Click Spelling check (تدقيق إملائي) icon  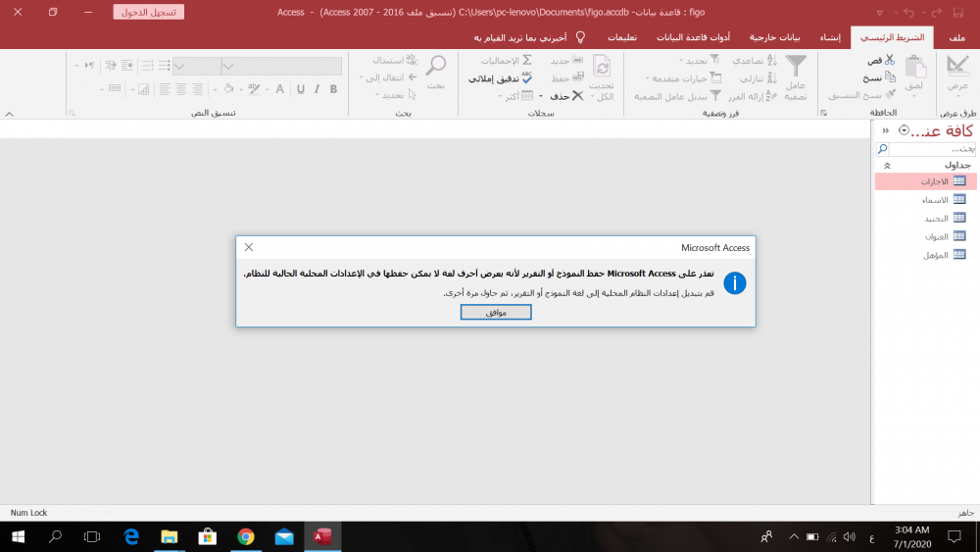point(527,77)
